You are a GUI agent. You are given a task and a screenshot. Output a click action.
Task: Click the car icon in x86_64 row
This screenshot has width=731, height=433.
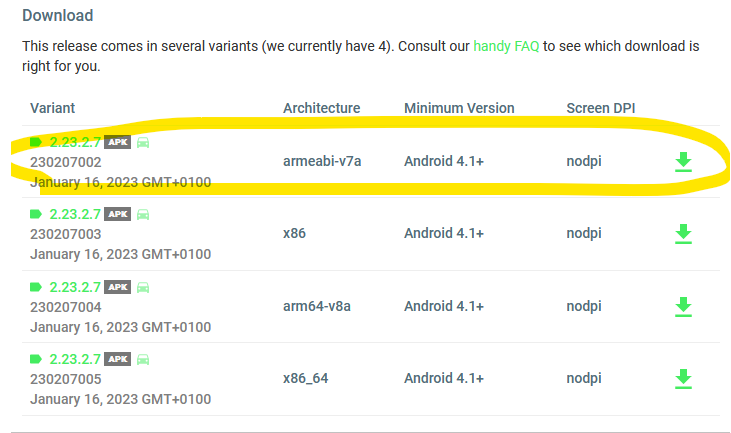[143, 359]
